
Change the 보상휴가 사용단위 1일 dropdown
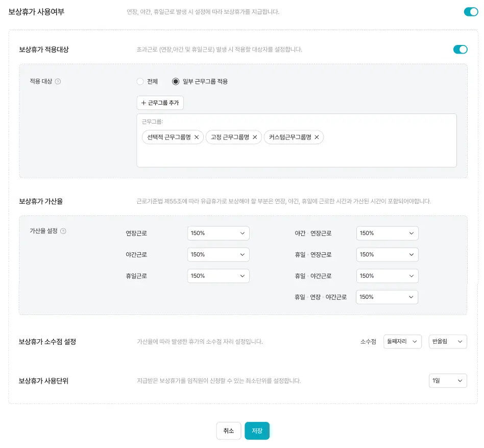point(448,381)
